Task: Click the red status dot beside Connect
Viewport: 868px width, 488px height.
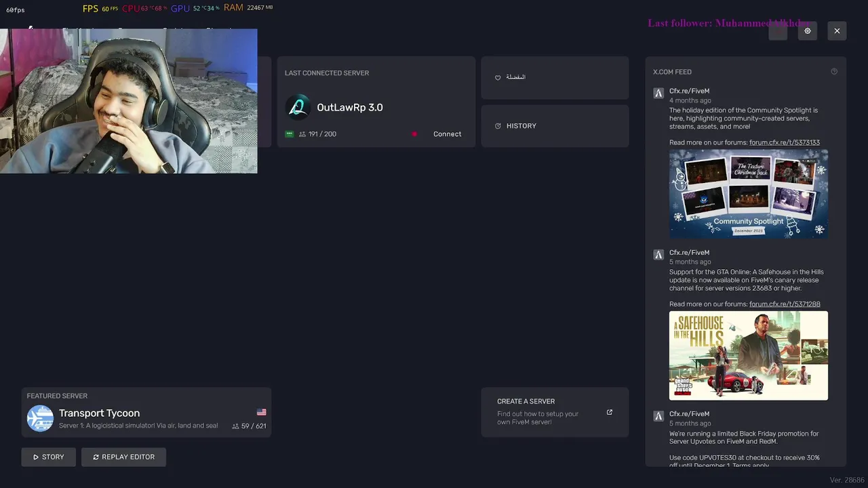Action: pos(414,134)
